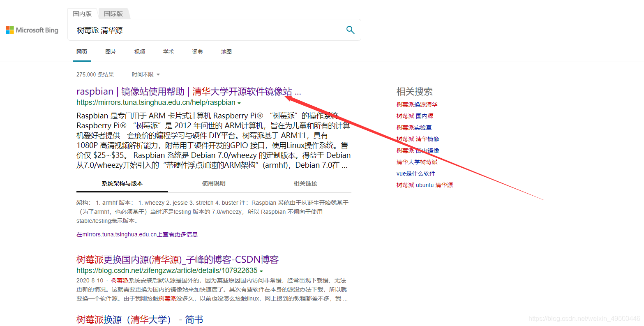Open 树莓派更换国内源 CSDN博客 result
This screenshot has width=644, height=326.
pyautogui.click(x=178, y=260)
